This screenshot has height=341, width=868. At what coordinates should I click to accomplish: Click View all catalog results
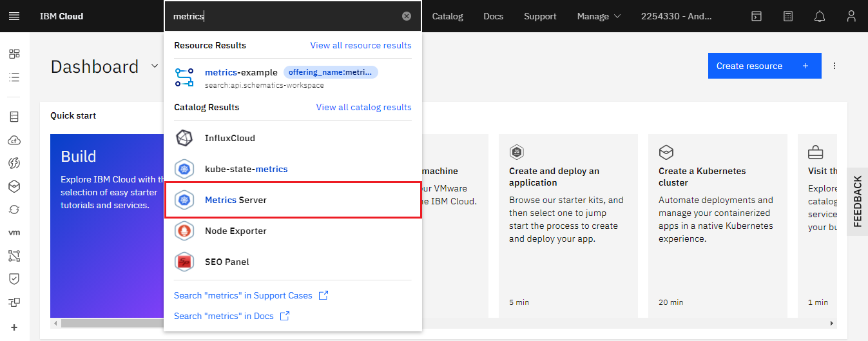tap(363, 107)
